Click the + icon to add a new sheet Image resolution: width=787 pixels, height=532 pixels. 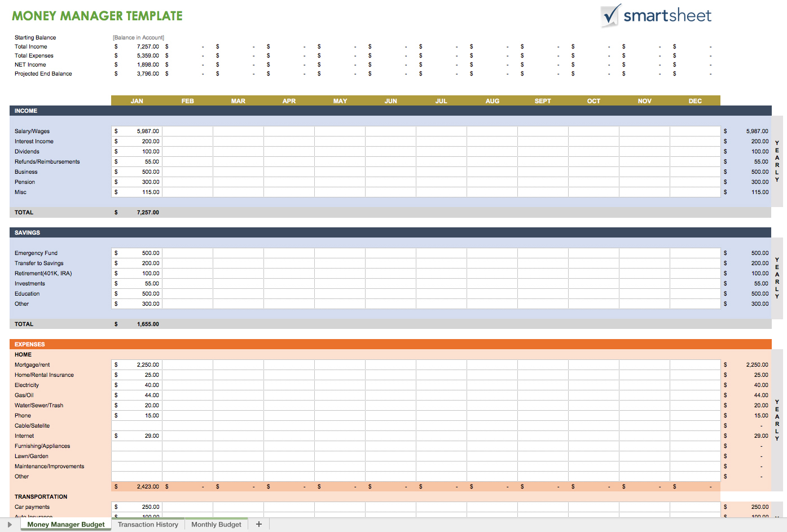tap(258, 524)
